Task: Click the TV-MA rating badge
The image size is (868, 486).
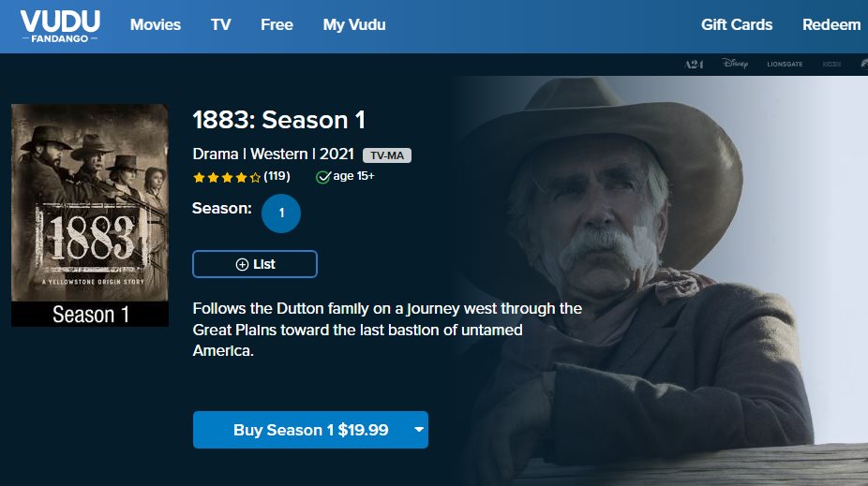Action: tap(387, 155)
